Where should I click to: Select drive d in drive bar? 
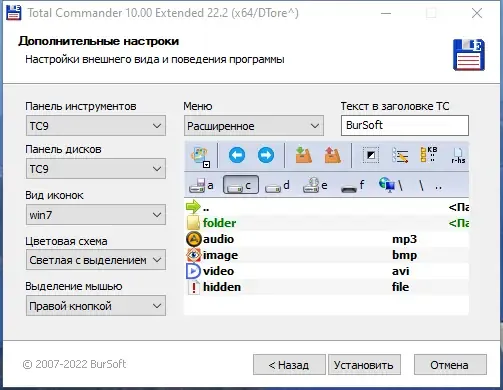point(277,185)
